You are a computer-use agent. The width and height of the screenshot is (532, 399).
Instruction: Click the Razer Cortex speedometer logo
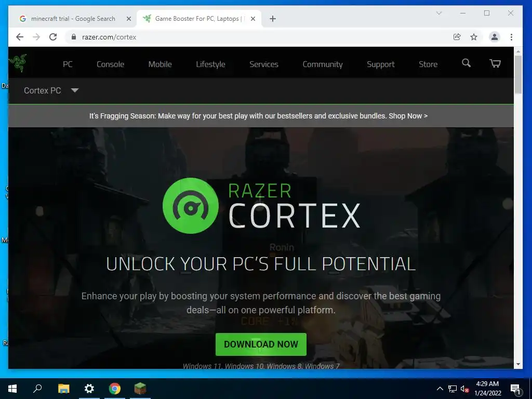pos(190,206)
